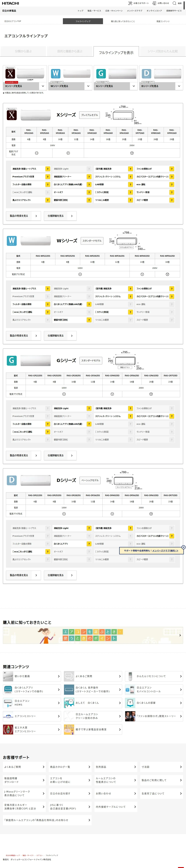Click the お問い合わせ contact icon in header
The width and height of the screenshot is (186, 868).
(154, 3)
